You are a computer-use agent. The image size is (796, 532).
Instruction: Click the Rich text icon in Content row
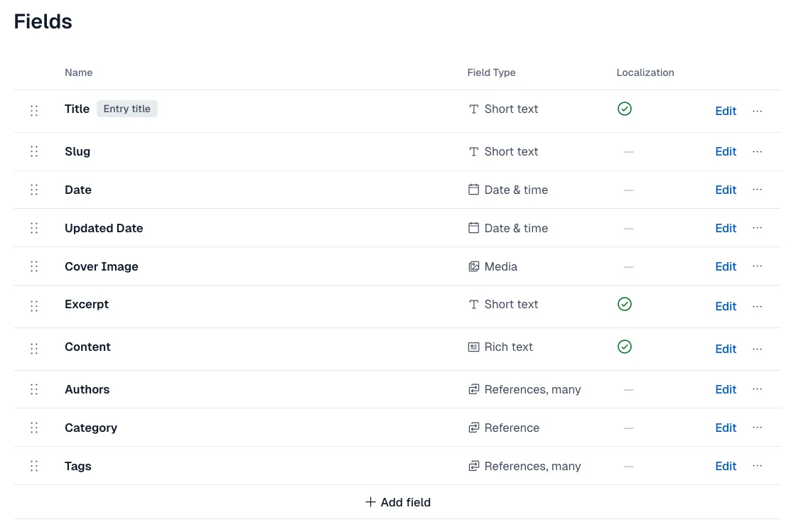(x=473, y=347)
